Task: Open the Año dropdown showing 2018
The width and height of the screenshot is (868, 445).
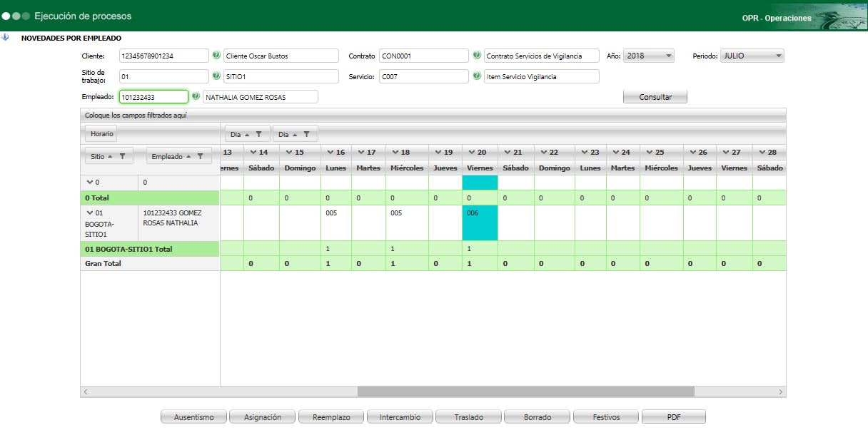Action: [x=649, y=56]
